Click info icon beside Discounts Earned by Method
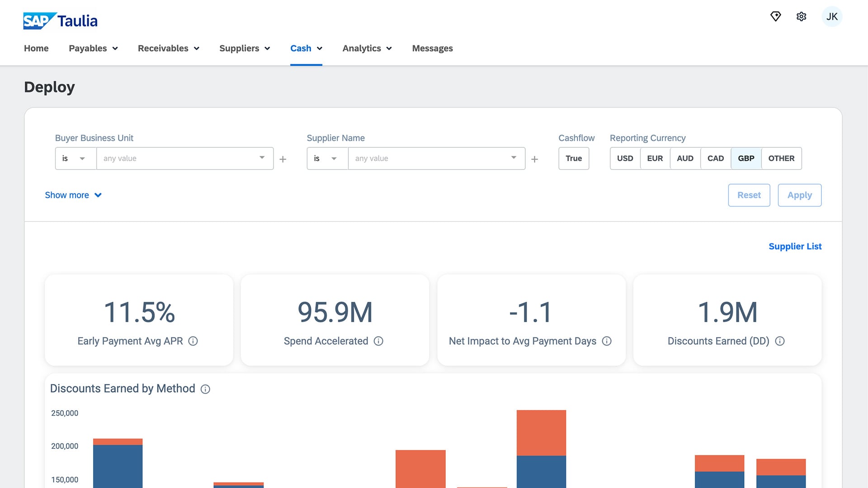This screenshot has width=868, height=488. [205, 389]
